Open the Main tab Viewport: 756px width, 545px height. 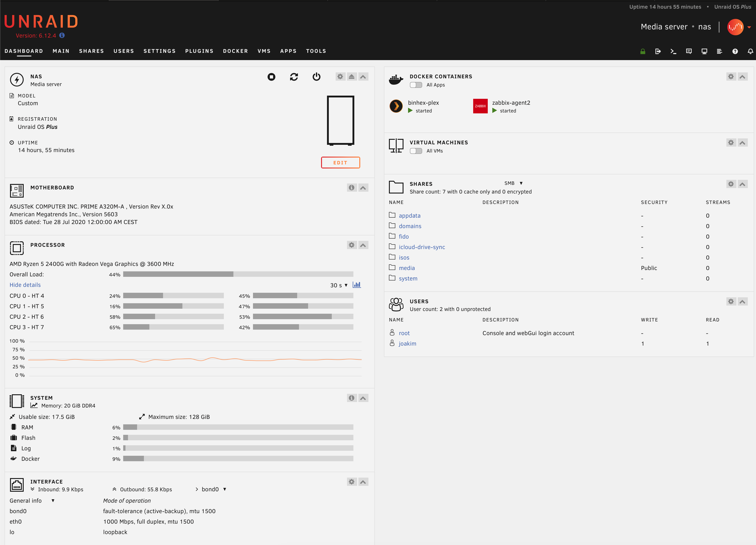(61, 51)
